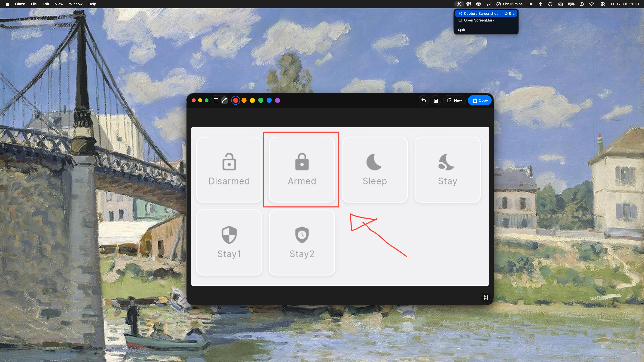Click the Sleep card in the screenshot

(375, 170)
